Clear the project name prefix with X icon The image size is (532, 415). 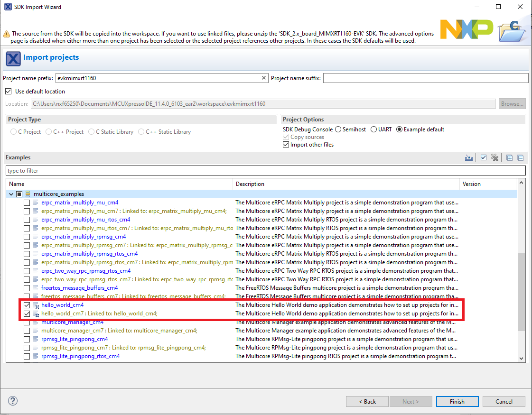click(264, 78)
